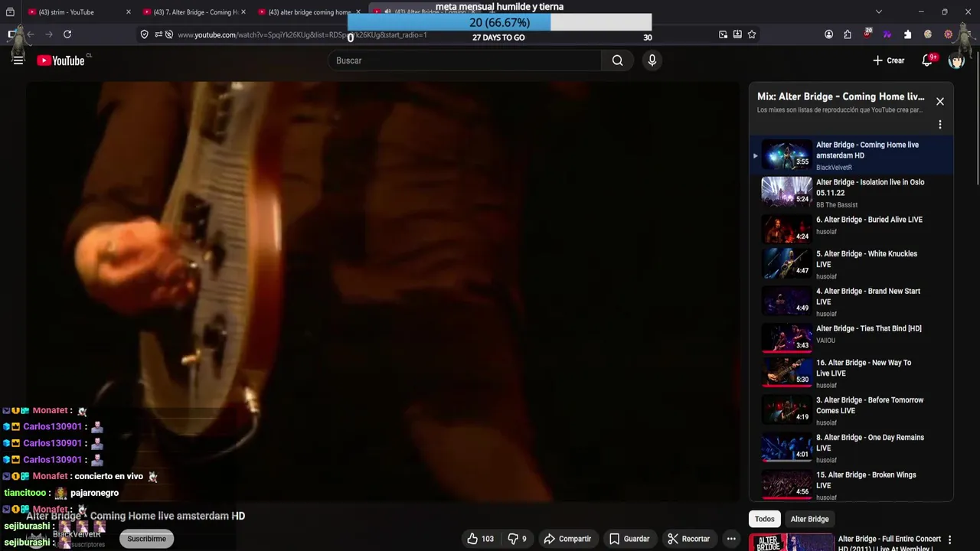
Task: Play Before Tomorrow Comes LIVE thumbnail
Action: tap(786, 409)
